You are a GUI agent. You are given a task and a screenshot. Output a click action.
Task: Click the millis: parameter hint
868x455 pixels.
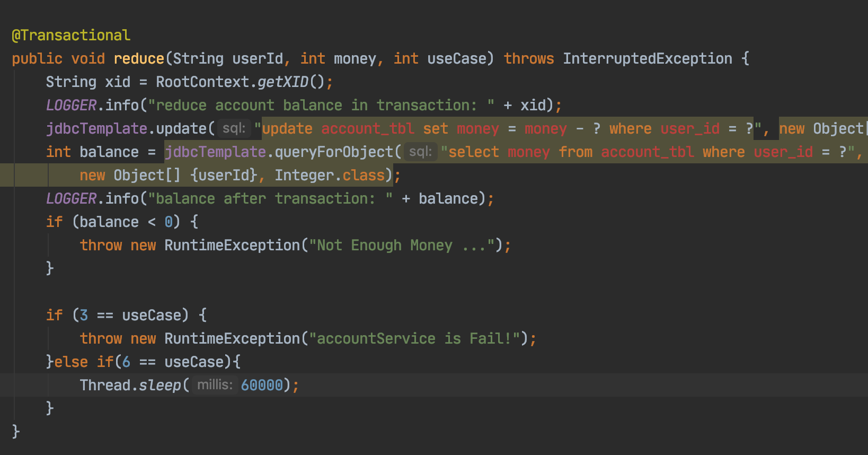[x=215, y=385]
